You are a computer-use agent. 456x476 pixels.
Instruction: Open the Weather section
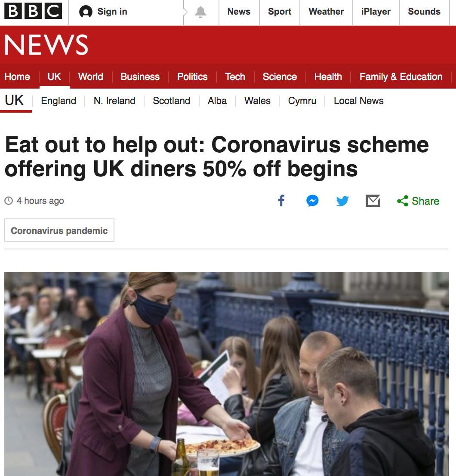326,12
